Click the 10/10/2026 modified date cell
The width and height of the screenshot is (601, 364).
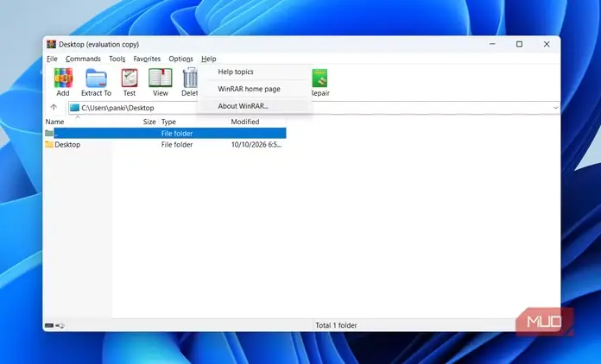tap(256, 145)
